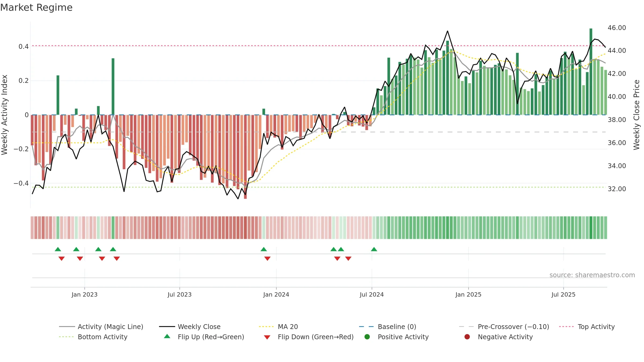Click the Weekly Close legend label
Screen dimensions: 644x362
tap(199, 327)
